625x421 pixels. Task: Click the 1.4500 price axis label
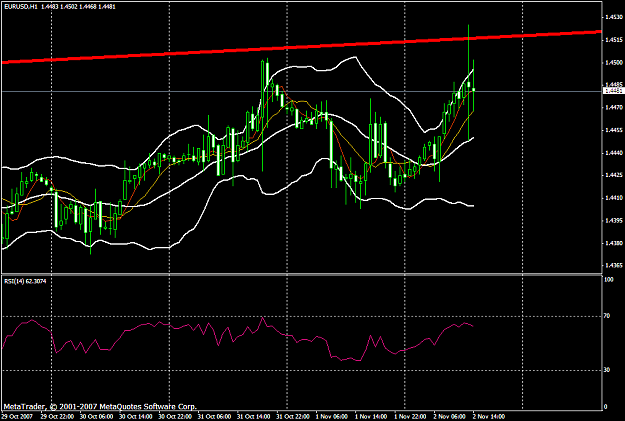614,63
